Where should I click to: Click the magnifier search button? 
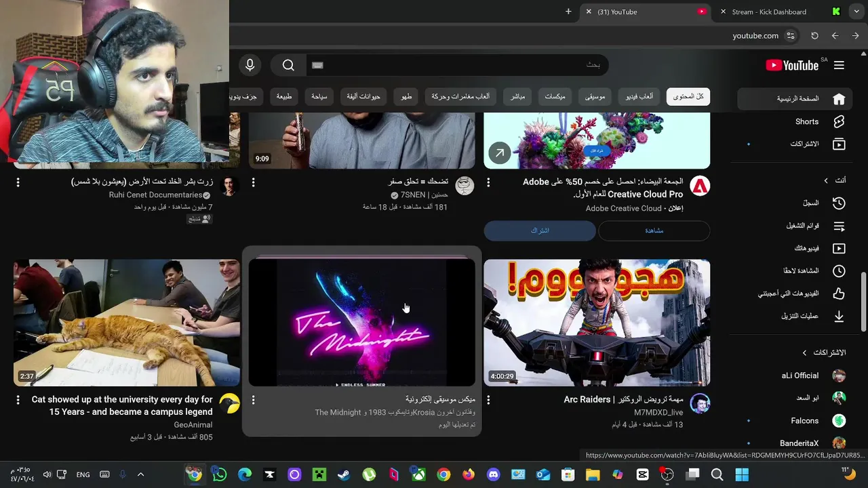[288, 65]
